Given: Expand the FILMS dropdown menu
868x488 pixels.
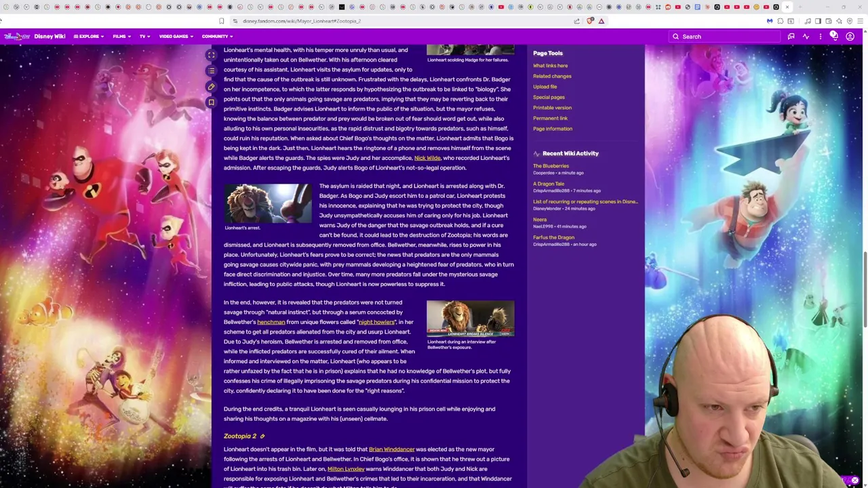Looking at the screenshot, I should [x=121, y=37].
